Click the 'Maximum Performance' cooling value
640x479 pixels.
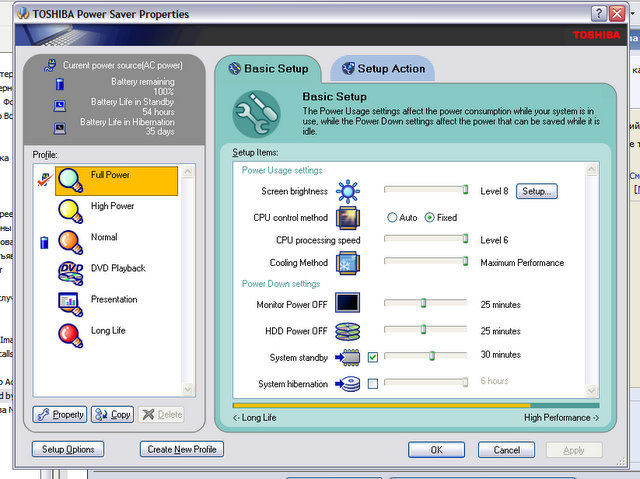[522, 263]
